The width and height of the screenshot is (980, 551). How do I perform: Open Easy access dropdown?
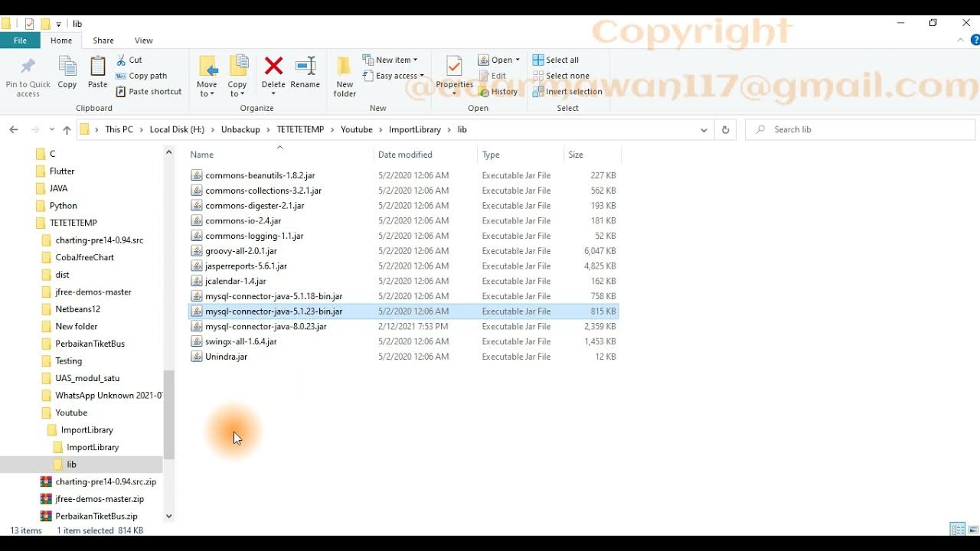(394, 76)
